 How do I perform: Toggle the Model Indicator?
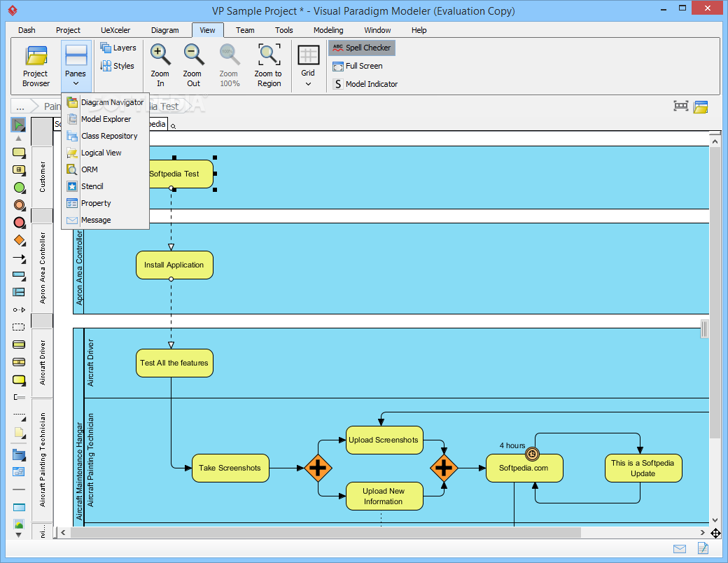(365, 84)
